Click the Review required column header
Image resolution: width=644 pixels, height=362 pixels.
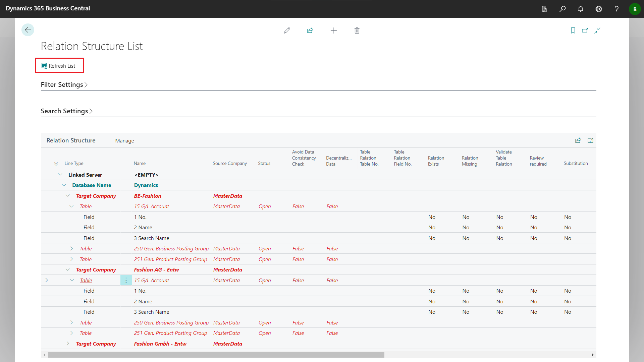coord(538,161)
